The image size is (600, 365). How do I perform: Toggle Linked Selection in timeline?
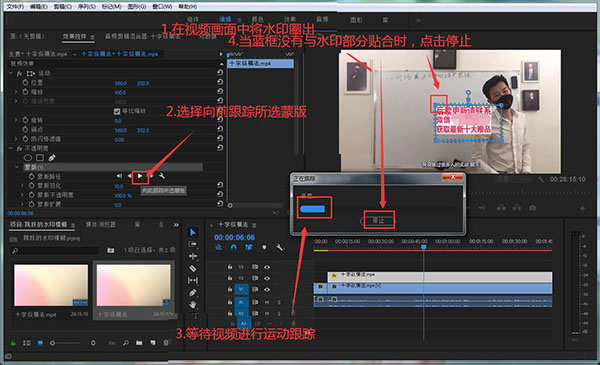click(x=249, y=248)
